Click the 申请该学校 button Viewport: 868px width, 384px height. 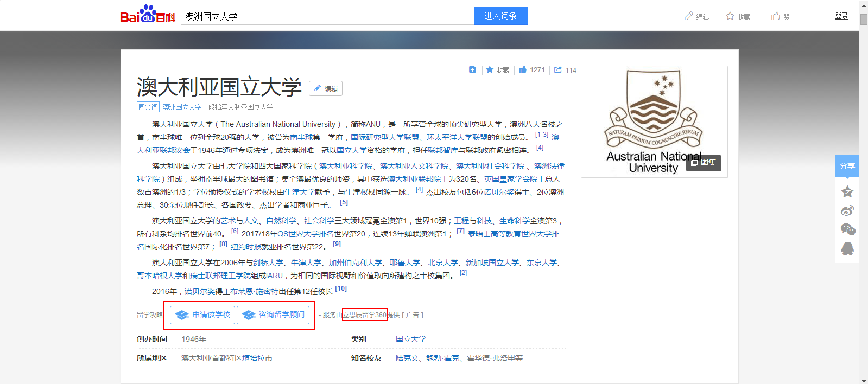[x=202, y=315]
